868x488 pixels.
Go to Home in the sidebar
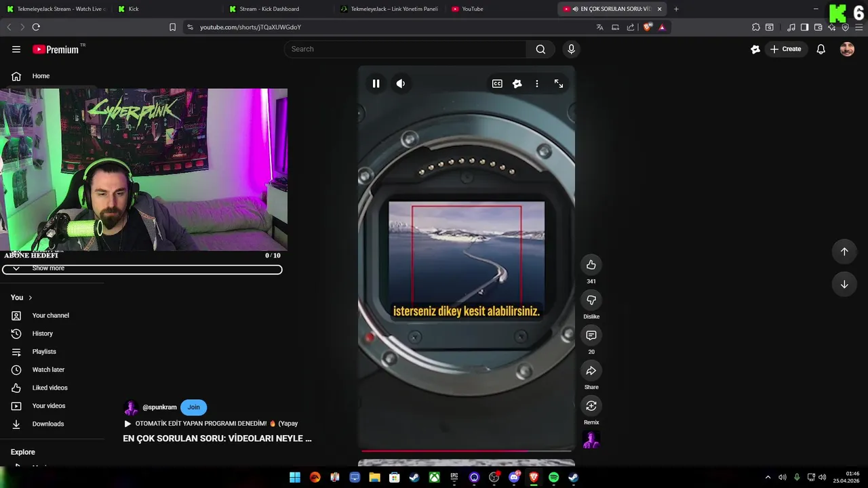point(41,76)
